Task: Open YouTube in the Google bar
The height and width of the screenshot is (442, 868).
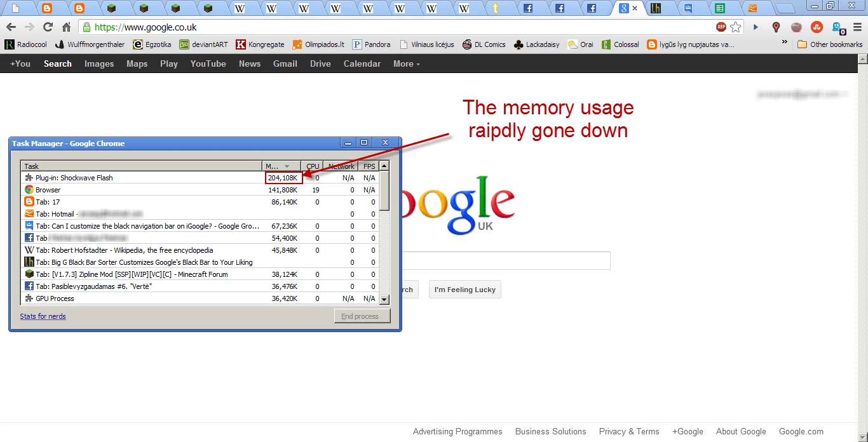Action: click(208, 64)
